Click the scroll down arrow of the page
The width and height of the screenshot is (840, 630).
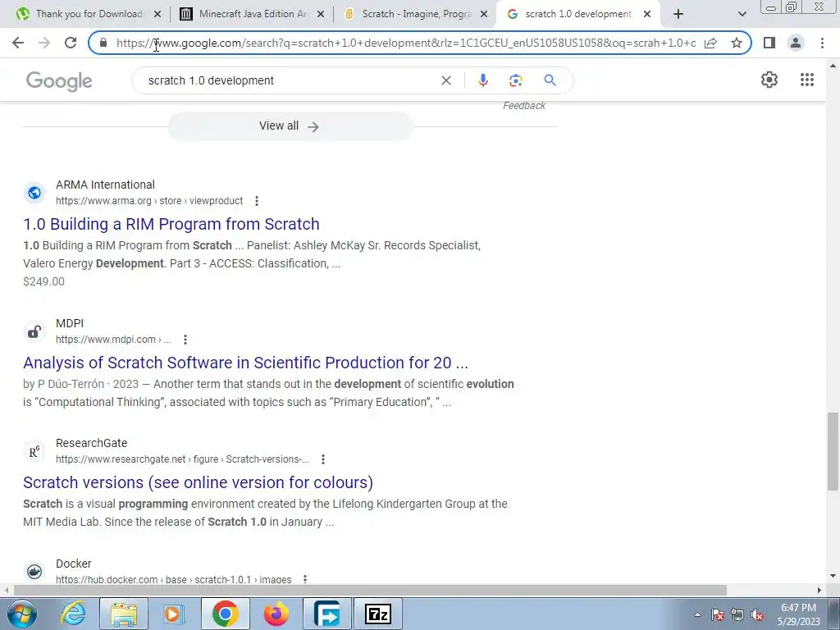coord(833,577)
